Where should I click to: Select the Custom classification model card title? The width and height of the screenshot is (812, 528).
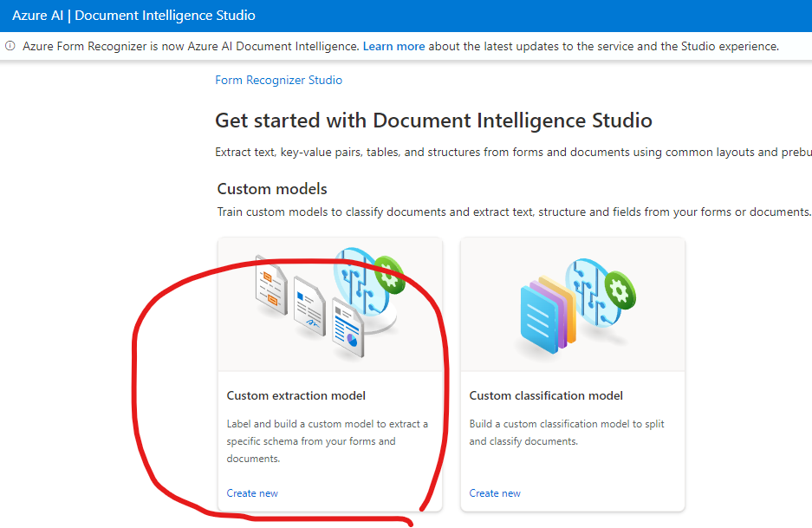coord(546,395)
